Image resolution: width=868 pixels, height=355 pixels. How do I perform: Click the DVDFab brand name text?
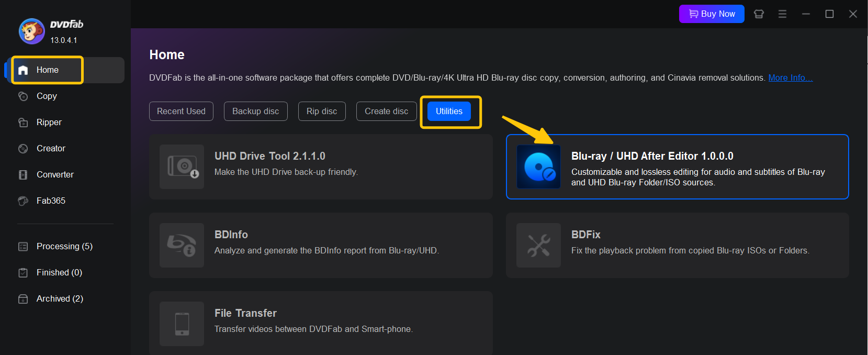tap(66, 24)
